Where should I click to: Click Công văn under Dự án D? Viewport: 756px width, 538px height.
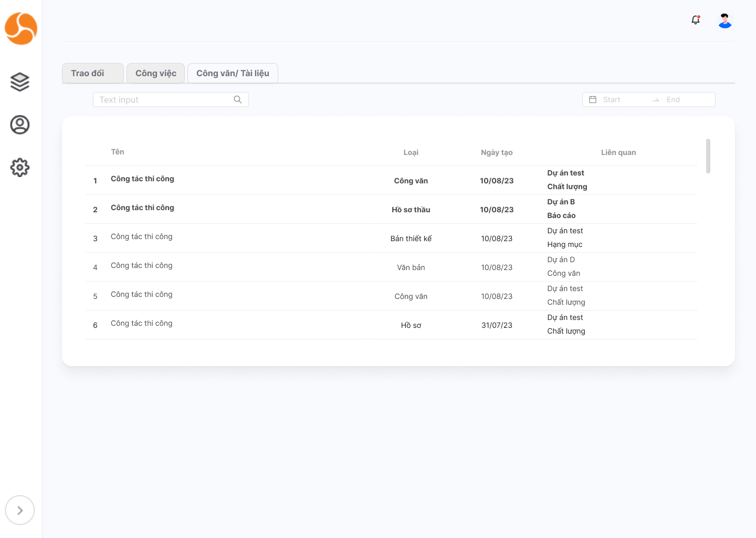(564, 273)
